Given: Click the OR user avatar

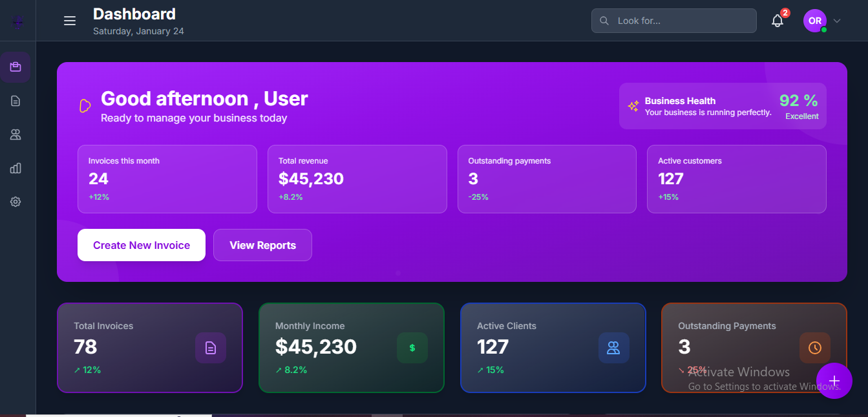Looking at the screenshot, I should pos(814,21).
